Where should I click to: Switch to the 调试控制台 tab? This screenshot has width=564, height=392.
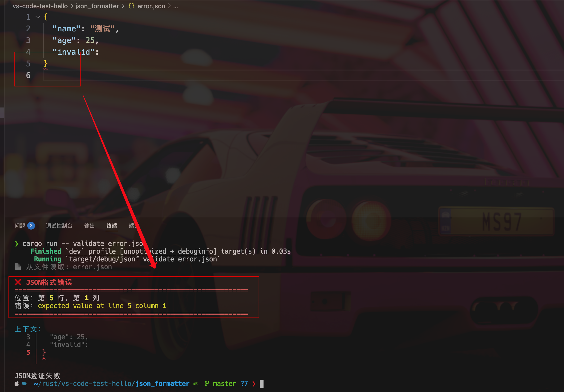(x=59, y=226)
